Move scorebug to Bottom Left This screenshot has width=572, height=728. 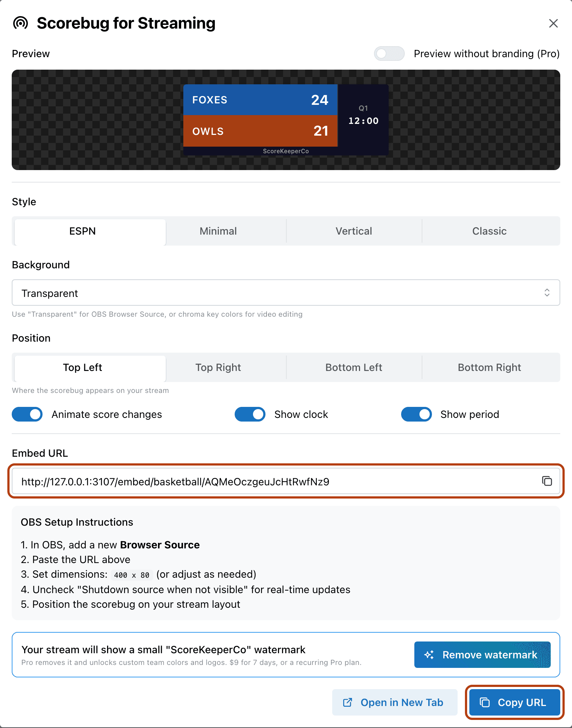coord(354,368)
